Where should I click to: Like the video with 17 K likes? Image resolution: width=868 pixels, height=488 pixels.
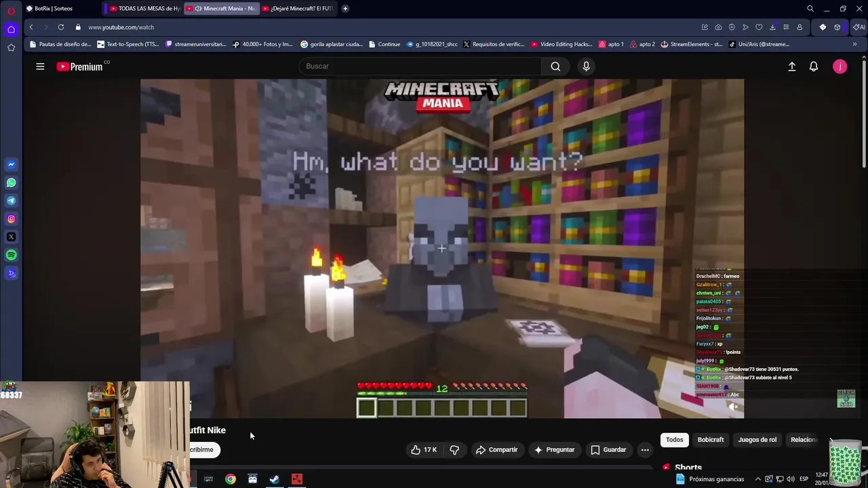point(423,449)
